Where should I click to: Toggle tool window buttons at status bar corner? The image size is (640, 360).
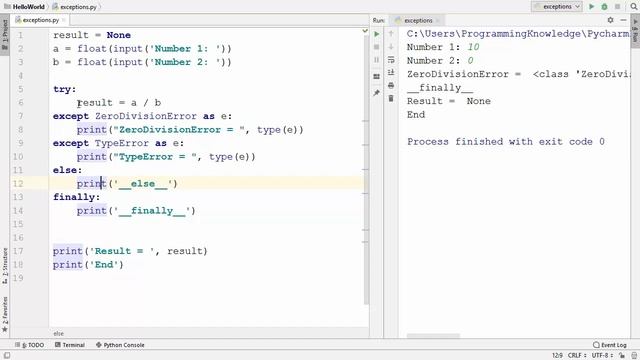(7, 356)
